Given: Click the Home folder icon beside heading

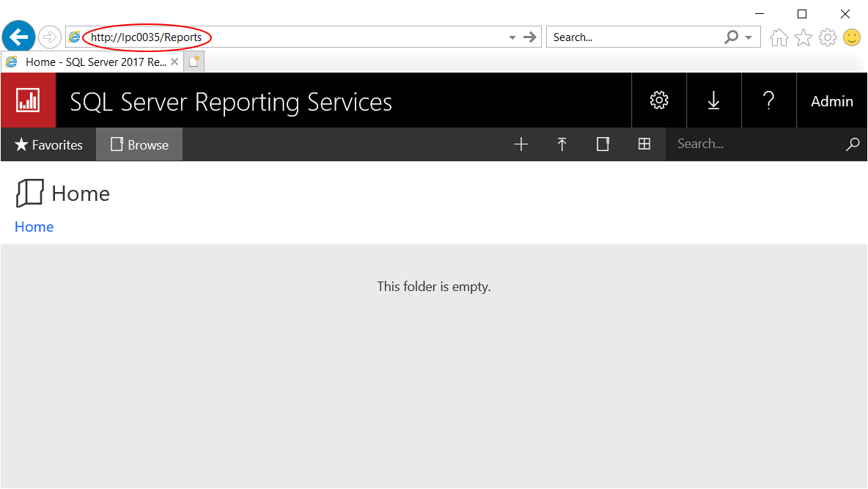Looking at the screenshot, I should coord(30,194).
